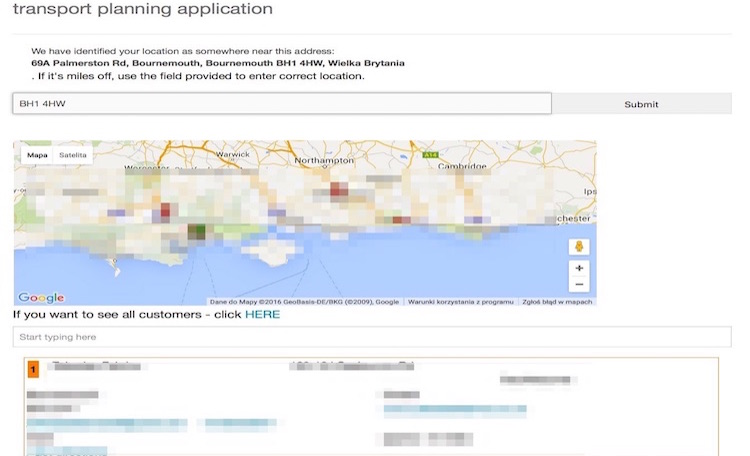The image size is (750, 456).
Task: Click the HERE link to see all customers
Action: (x=262, y=314)
